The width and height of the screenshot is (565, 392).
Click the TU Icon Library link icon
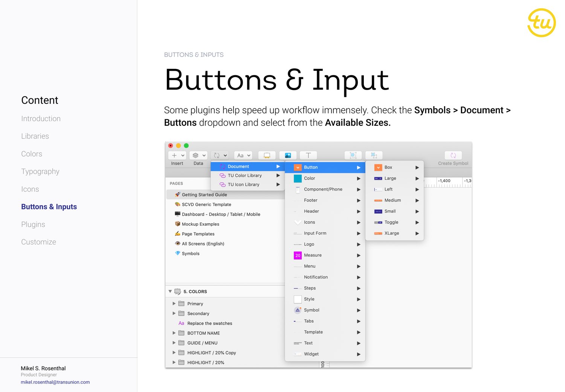[223, 185]
